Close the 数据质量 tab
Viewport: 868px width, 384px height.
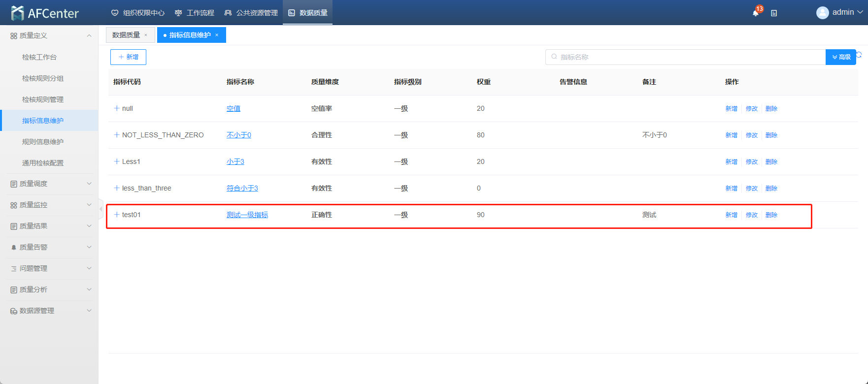pyautogui.click(x=146, y=35)
